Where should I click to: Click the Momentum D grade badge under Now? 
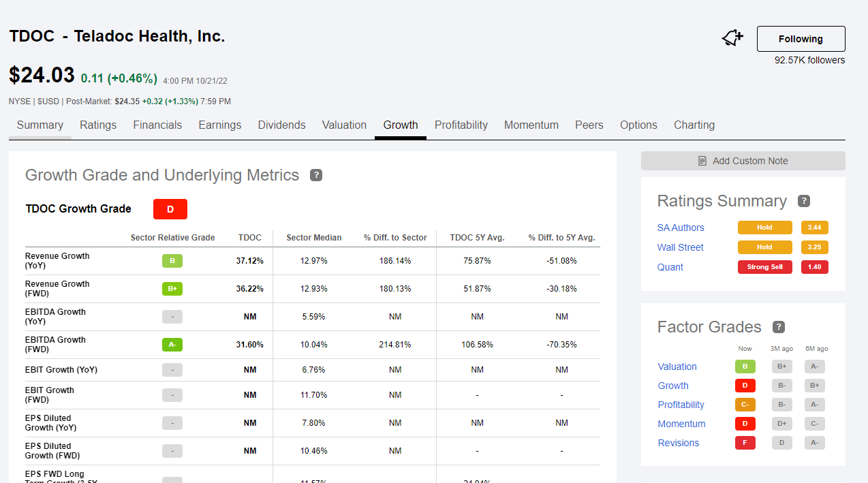pyautogui.click(x=745, y=424)
